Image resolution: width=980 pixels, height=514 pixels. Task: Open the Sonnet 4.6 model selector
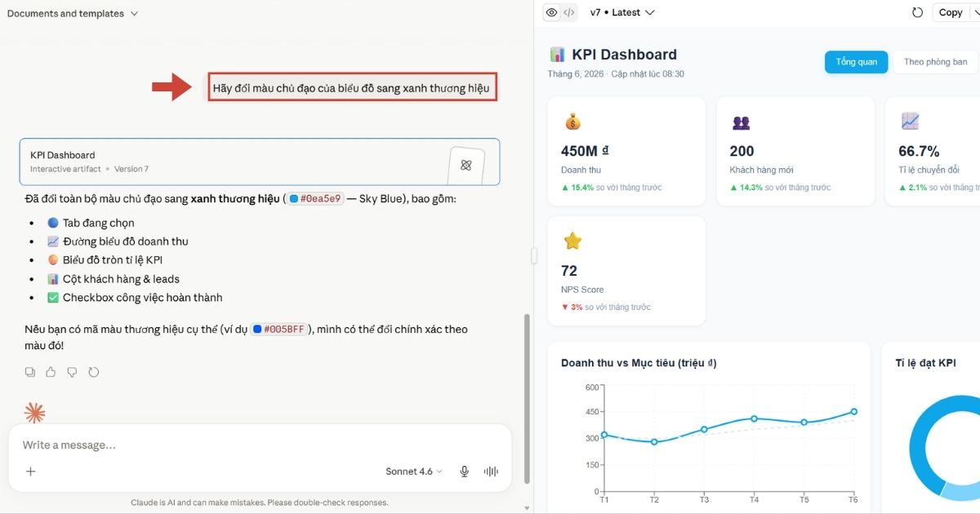click(414, 472)
